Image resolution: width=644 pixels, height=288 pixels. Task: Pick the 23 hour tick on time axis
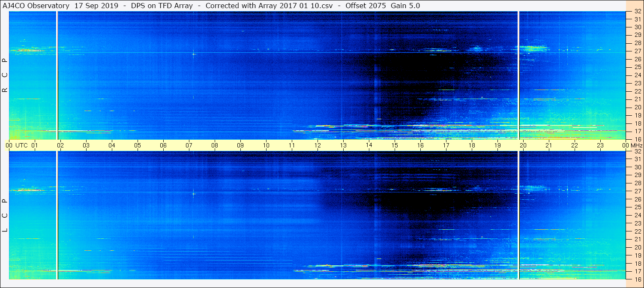point(600,145)
